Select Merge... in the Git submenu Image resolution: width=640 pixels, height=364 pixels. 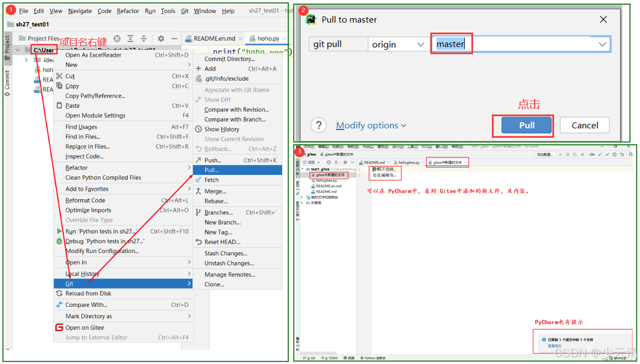click(x=238, y=191)
